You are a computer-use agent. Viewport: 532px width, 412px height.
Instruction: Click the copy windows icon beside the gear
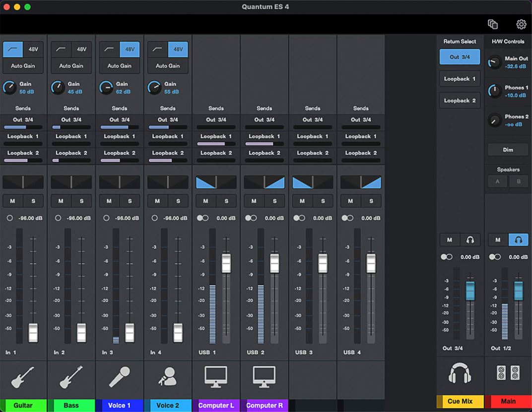point(492,24)
